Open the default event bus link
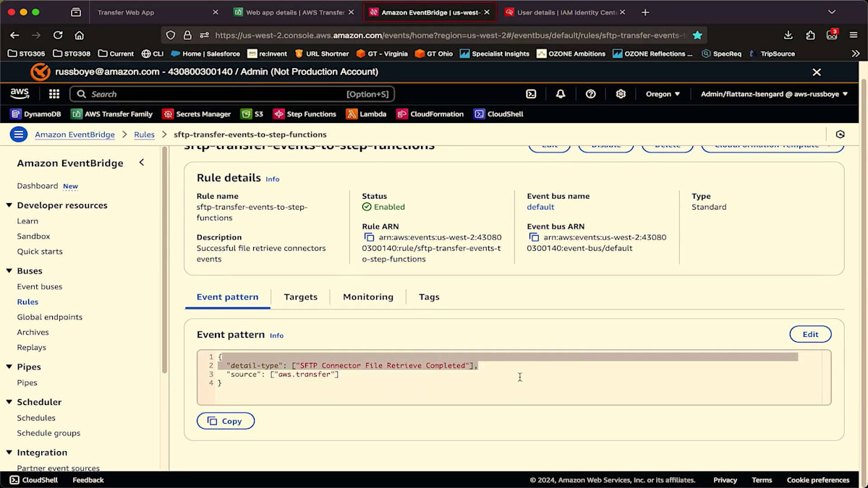 click(x=540, y=207)
